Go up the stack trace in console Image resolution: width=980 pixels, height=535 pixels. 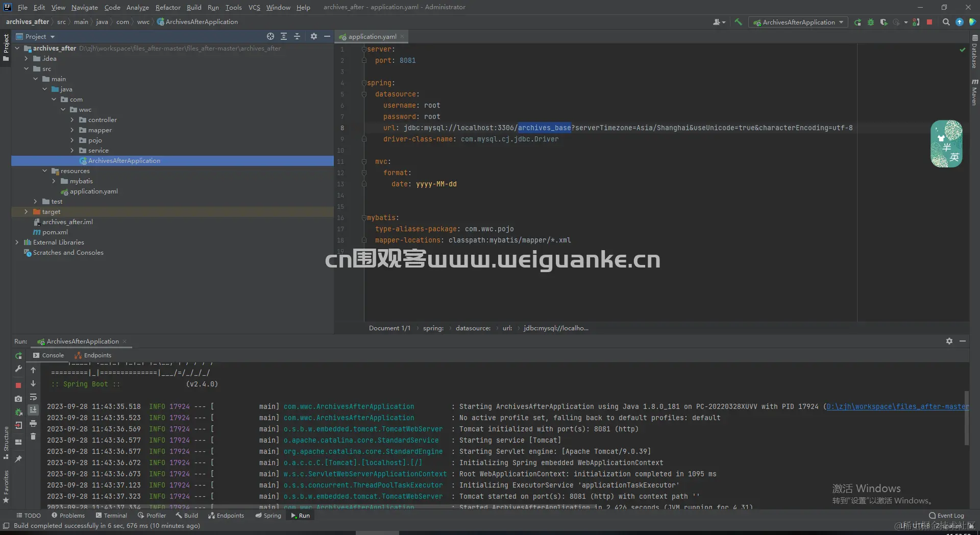coord(33,370)
